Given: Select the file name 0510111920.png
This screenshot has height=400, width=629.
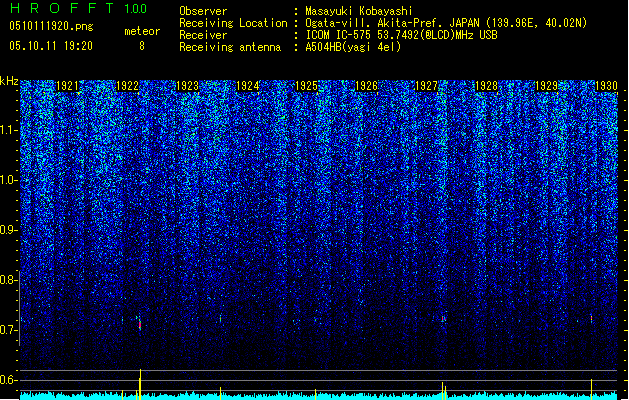Looking at the screenshot, I should point(51,26).
